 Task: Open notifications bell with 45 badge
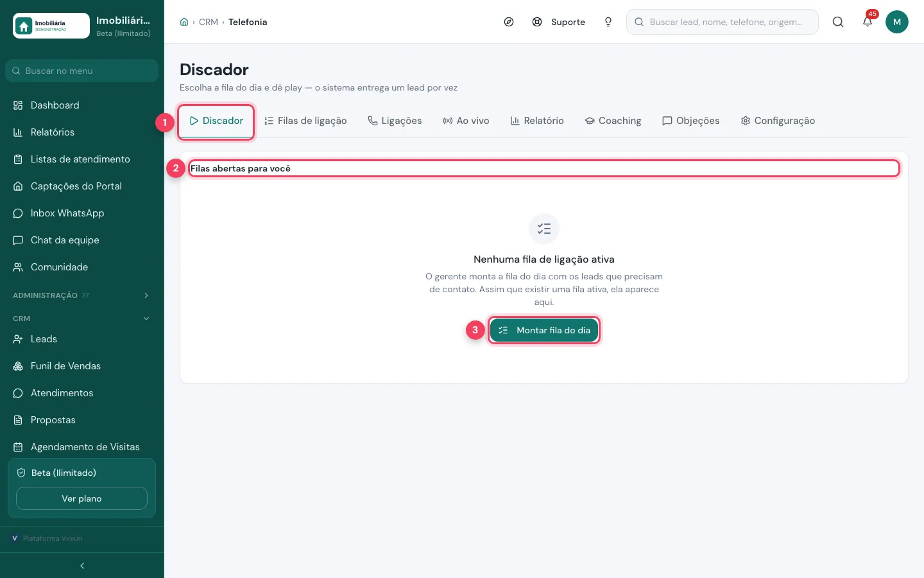click(868, 22)
